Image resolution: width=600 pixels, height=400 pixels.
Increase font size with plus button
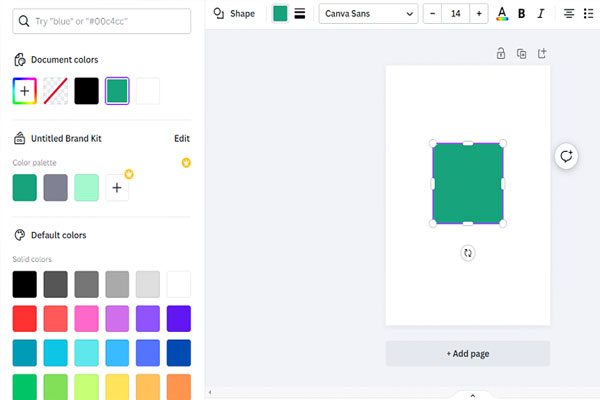coord(479,14)
